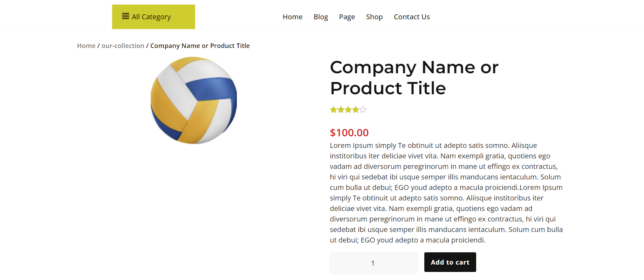
Task: Navigate to the Shop menu item
Action: [x=374, y=17]
